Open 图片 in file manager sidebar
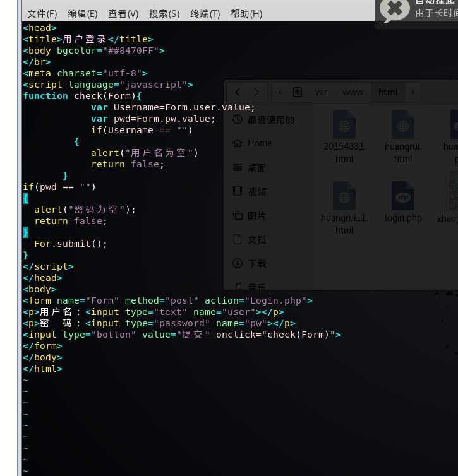Viewport: 458px width, 476px height. 250,216
